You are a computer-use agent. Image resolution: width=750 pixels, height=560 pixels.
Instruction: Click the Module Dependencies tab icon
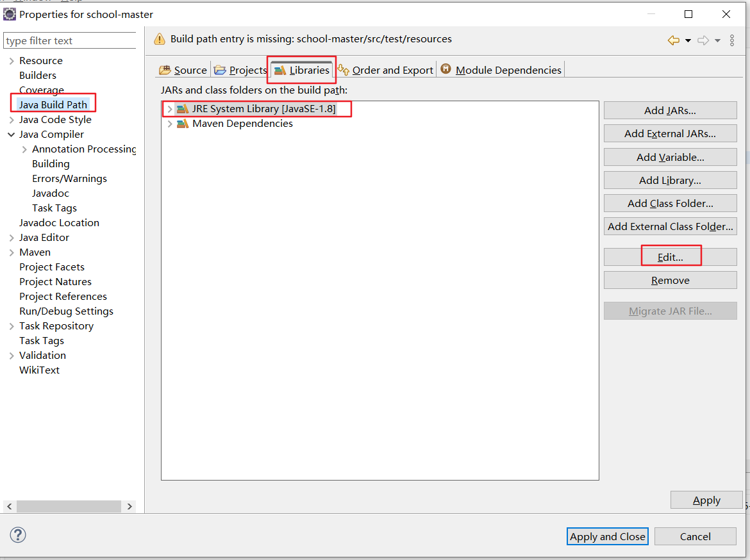coord(446,70)
